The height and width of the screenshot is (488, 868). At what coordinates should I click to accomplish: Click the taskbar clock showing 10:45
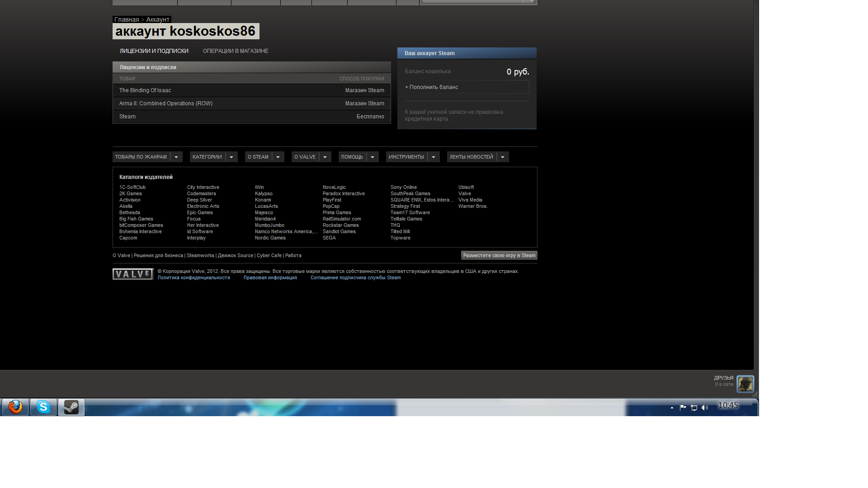pyautogui.click(x=728, y=405)
